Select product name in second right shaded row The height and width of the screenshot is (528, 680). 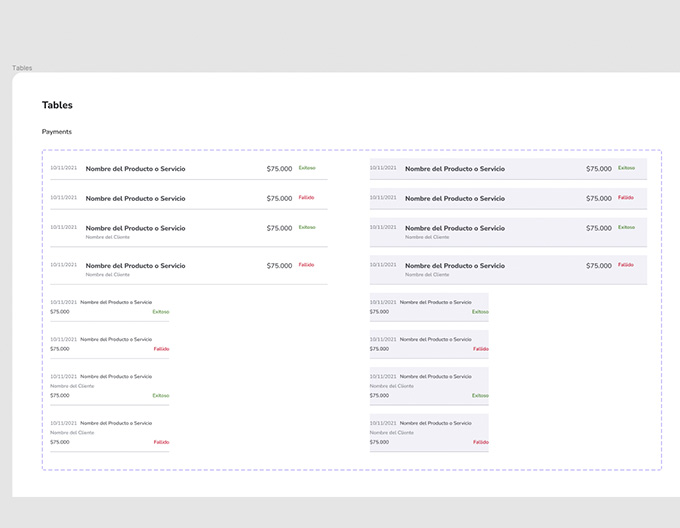pyautogui.click(x=454, y=199)
